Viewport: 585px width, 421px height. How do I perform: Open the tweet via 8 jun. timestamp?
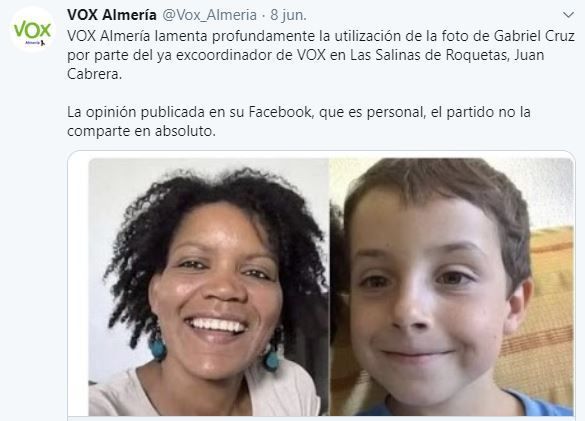click(288, 15)
